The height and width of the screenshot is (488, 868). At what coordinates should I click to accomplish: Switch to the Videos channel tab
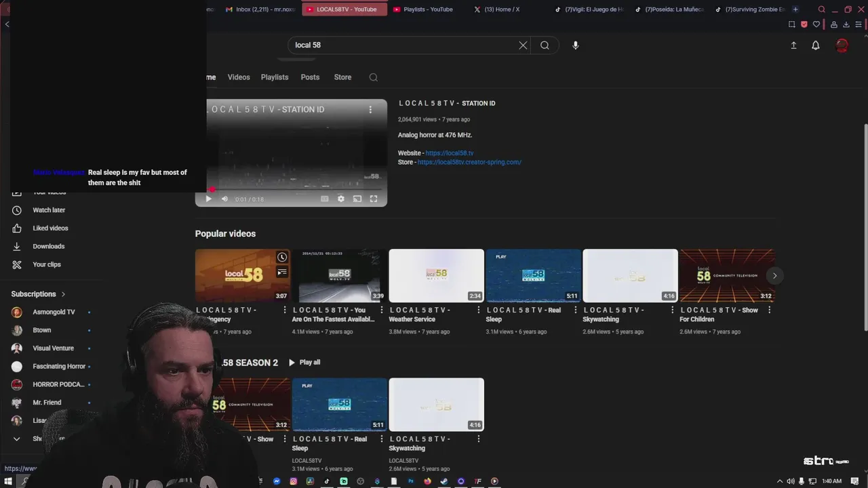pyautogui.click(x=239, y=77)
